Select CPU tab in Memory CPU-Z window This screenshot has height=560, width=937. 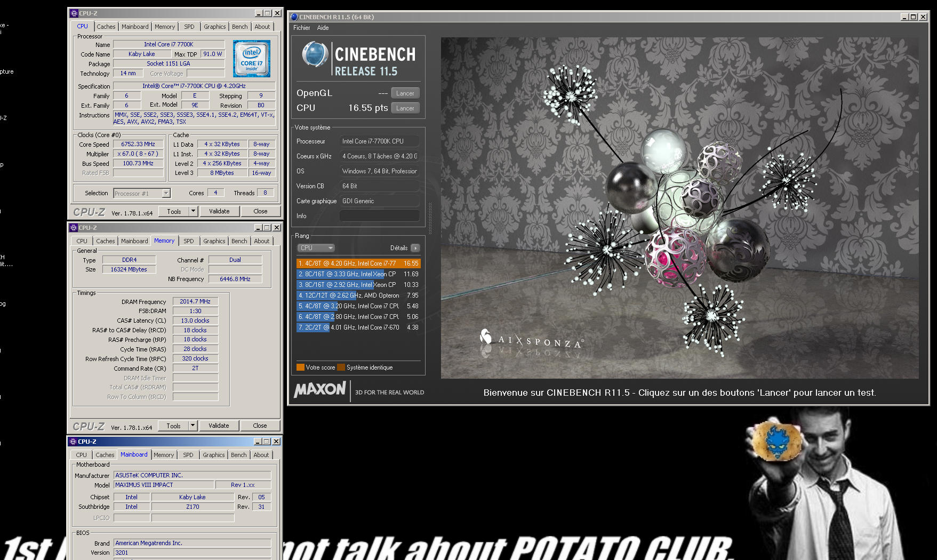click(x=82, y=241)
